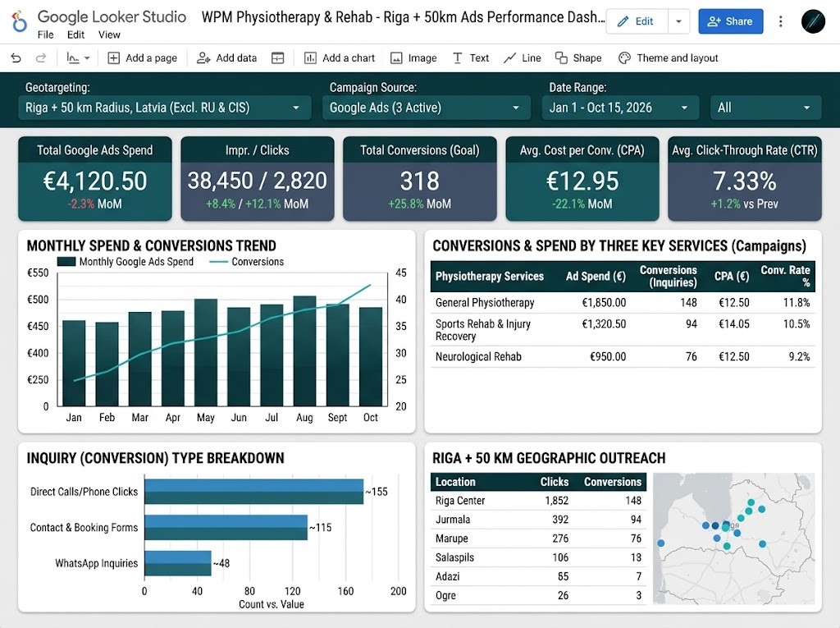Sort by CPA (€) column header
The height and width of the screenshot is (628, 840).
tap(731, 276)
